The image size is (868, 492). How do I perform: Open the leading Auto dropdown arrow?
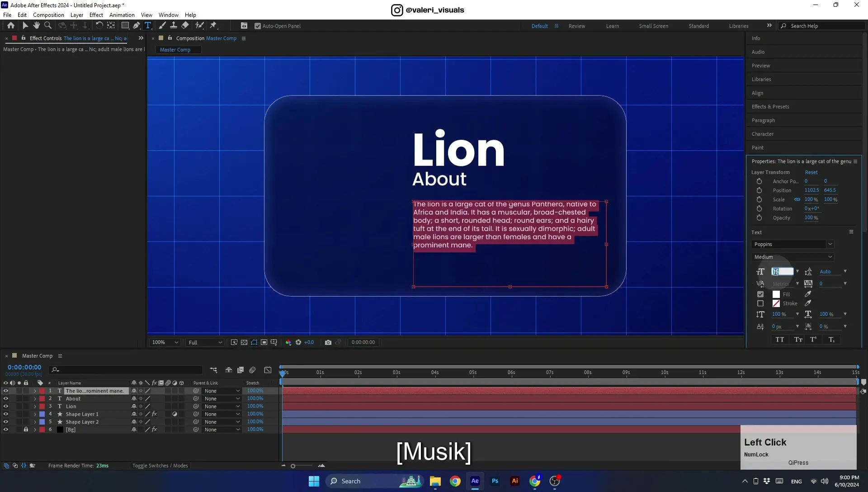pos(845,271)
